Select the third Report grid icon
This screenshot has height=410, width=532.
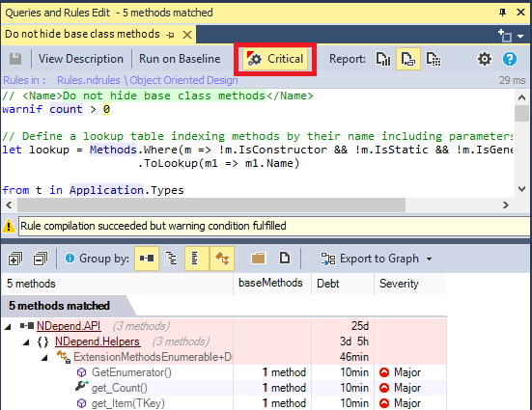tap(434, 59)
